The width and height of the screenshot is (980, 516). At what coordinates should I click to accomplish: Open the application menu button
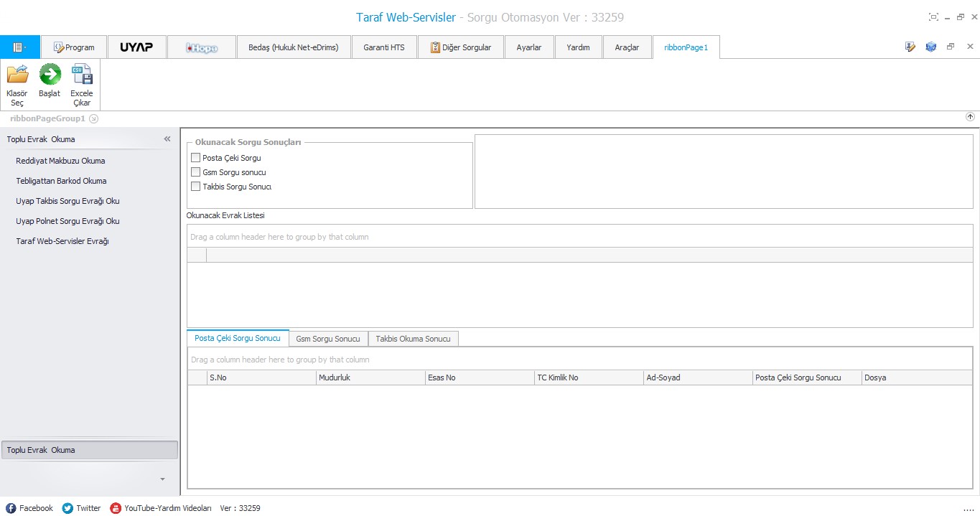click(x=20, y=47)
